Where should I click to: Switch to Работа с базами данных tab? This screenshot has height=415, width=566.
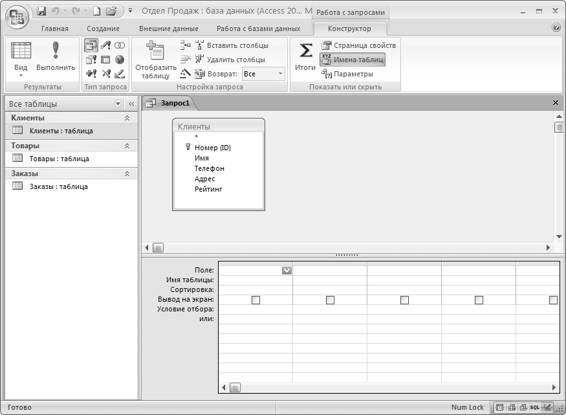coord(258,29)
